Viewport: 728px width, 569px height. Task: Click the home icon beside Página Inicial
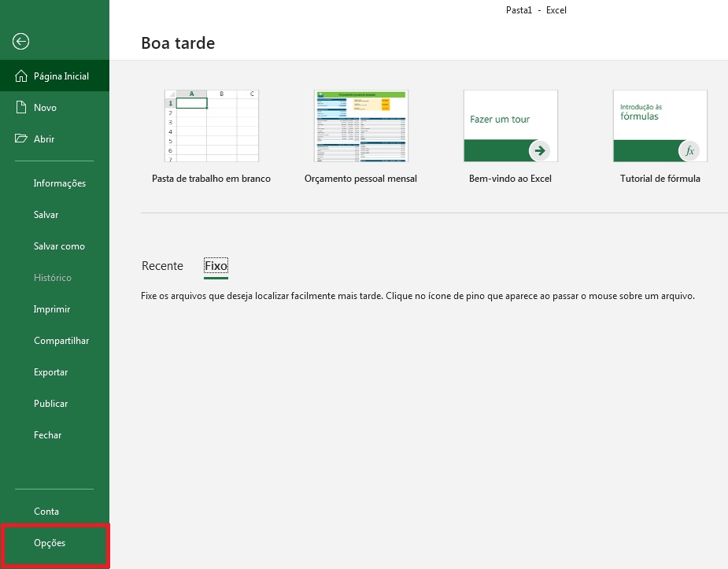tap(21, 76)
